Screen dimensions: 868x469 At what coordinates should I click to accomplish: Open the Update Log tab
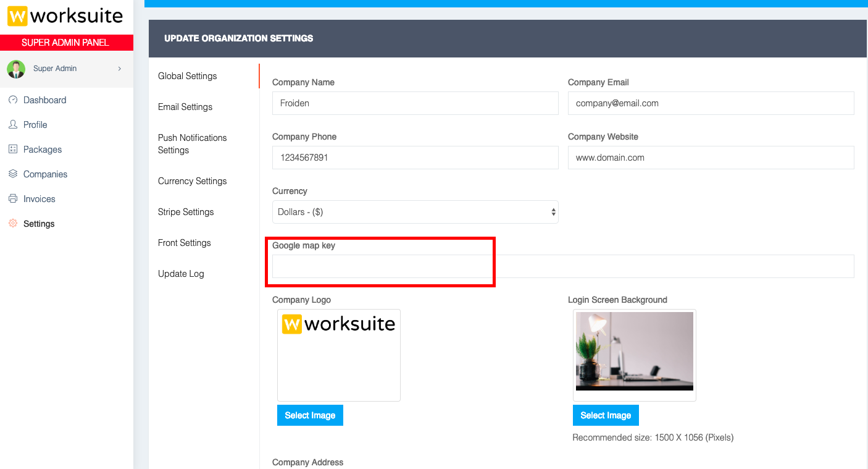181,274
